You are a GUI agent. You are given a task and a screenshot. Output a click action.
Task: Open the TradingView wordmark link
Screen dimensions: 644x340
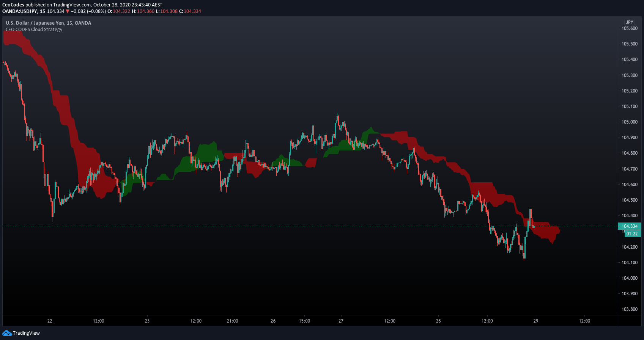[26, 333]
